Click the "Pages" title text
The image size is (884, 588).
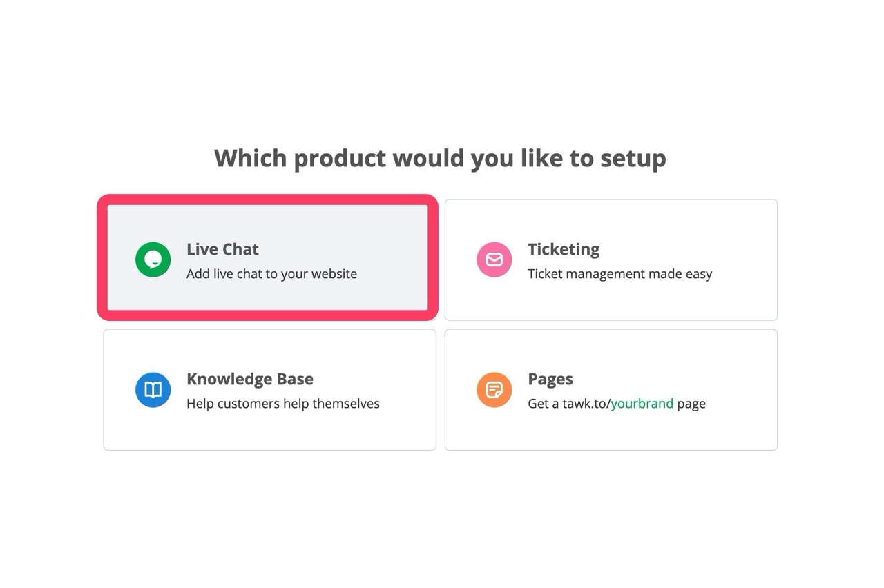pyautogui.click(x=550, y=379)
